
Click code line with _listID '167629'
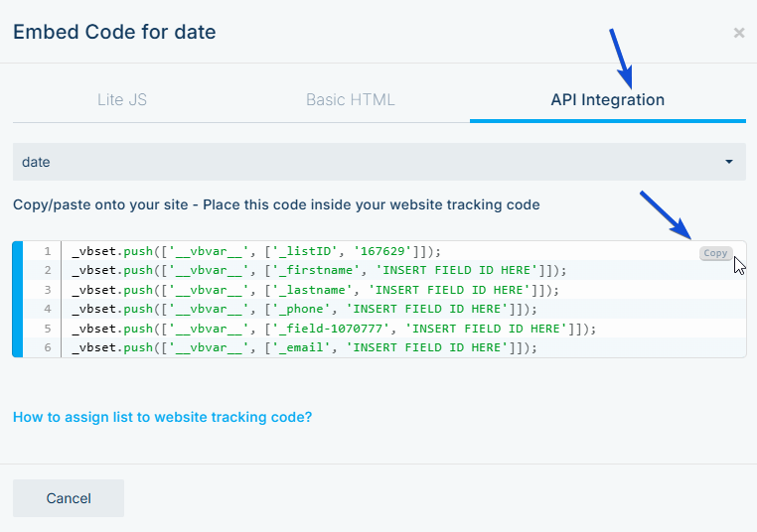click(x=256, y=251)
